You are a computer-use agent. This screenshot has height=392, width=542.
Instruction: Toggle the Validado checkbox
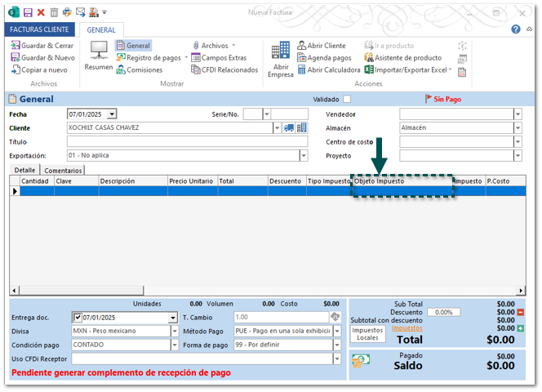tap(346, 100)
